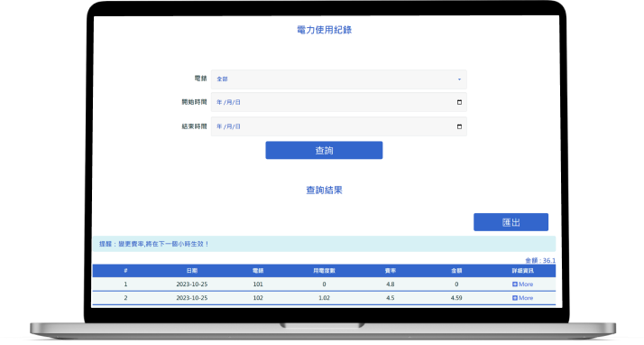The height and width of the screenshot is (345, 644).
Task: Open the 電錶 meter dropdown
Action: (x=339, y=79)
